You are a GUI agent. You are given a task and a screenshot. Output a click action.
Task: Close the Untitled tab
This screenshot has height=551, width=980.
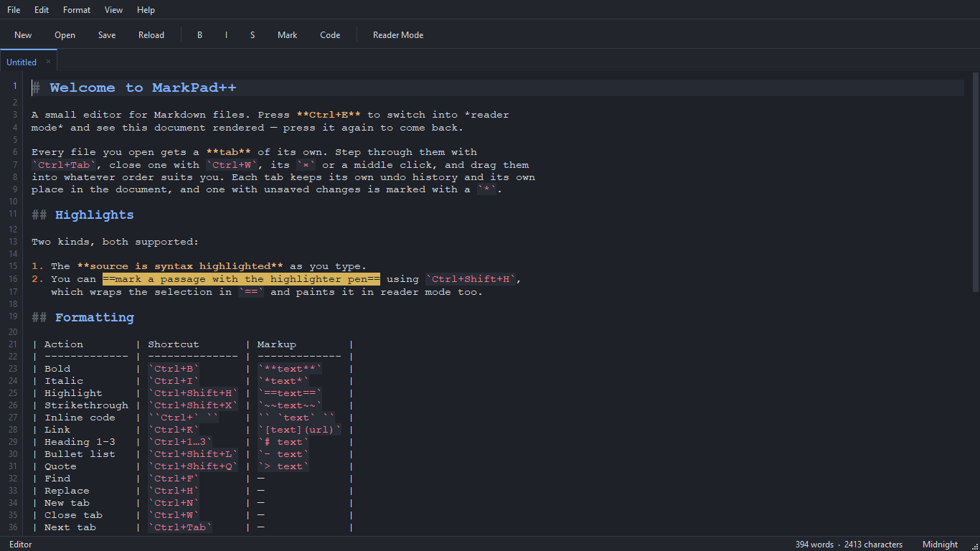click(x=49, y=62)
